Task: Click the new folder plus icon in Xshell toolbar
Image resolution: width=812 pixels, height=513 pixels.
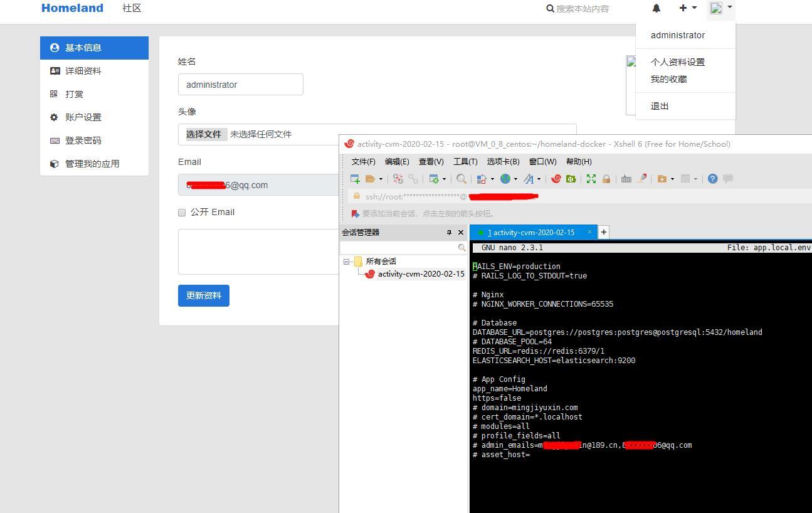Action: pos(662,179)
